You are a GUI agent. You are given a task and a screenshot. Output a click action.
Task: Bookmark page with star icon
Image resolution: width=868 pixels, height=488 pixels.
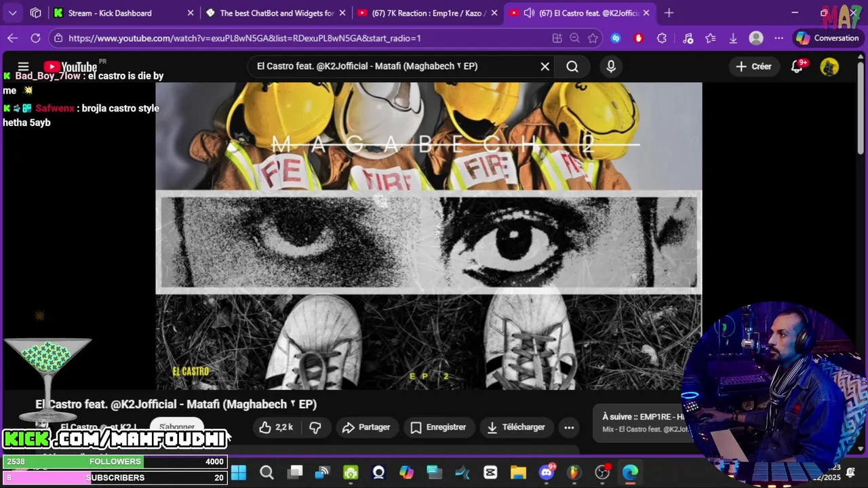[593, 38]
